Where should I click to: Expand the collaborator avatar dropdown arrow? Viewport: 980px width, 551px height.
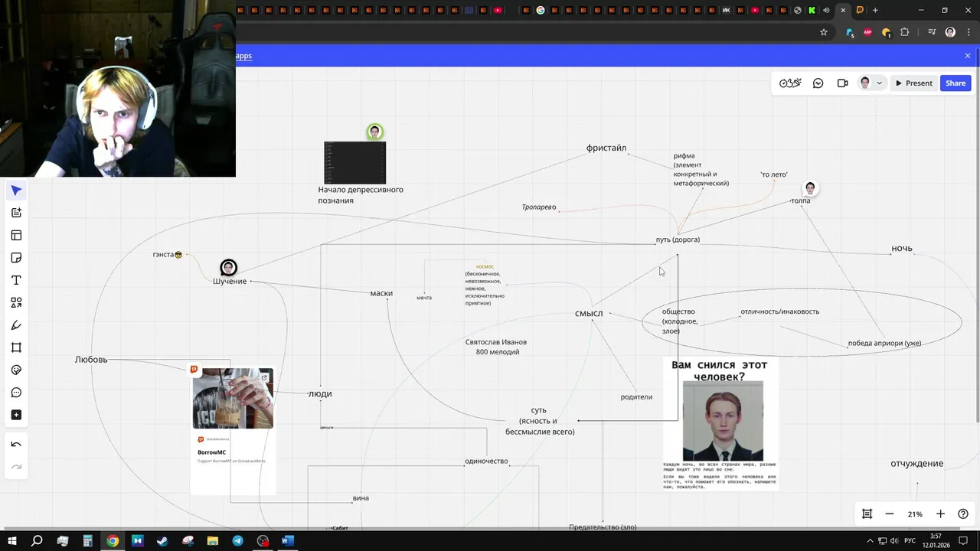[x=880, y=83]
